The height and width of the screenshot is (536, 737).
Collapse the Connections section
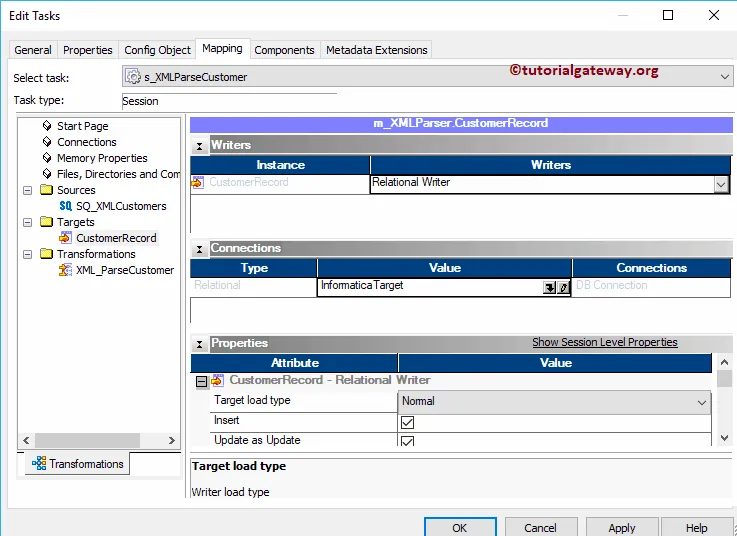click(x=199, y=249)
